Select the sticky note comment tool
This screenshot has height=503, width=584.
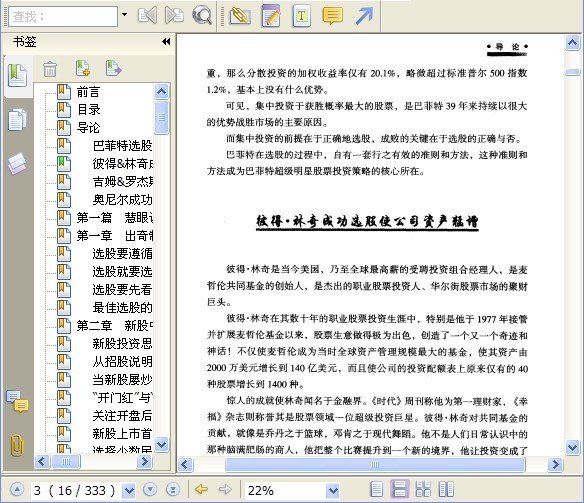pos(333,16)
